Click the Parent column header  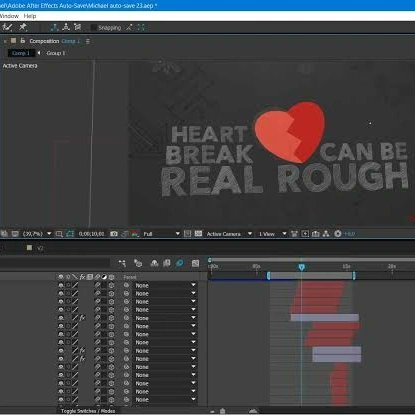(130, 277)
